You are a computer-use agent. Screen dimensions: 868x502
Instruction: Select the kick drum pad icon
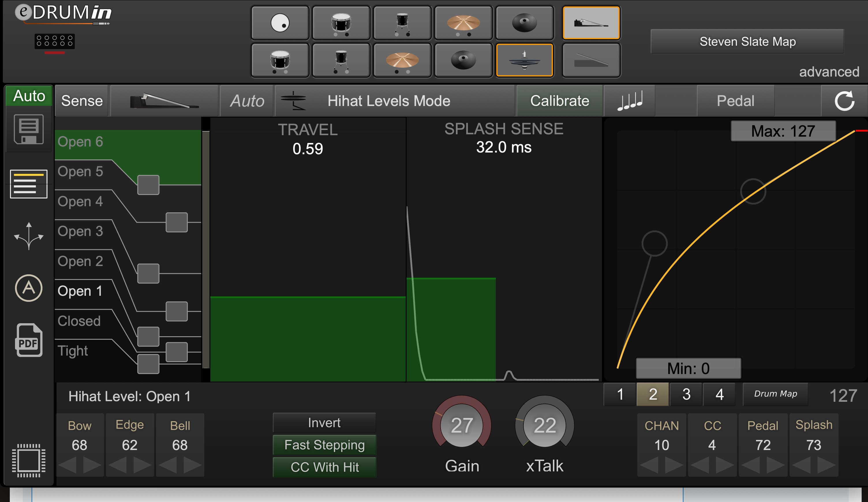280,23
